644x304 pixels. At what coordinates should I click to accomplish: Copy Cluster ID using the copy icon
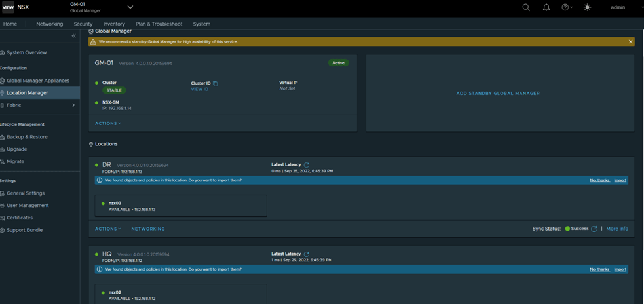coord(216,83)
